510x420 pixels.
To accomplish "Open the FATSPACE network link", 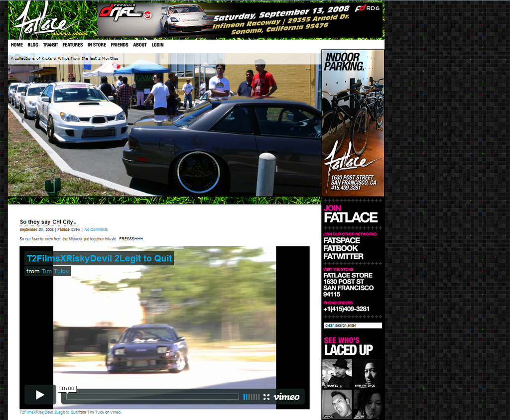I will (x=342, y=240).
